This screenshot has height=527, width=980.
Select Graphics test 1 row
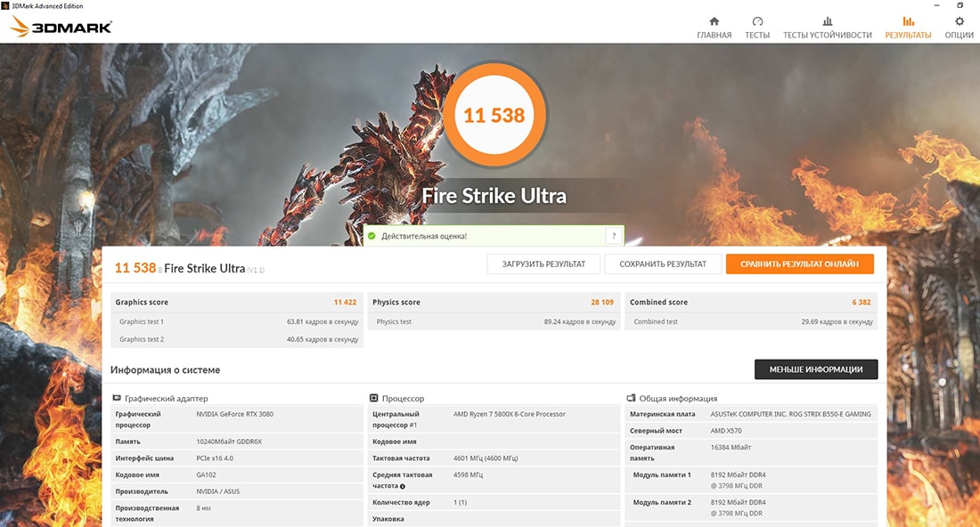pos(237,321)
